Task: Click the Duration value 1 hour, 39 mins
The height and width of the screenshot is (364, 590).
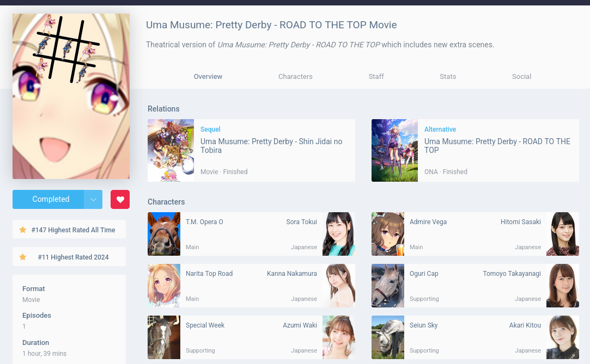Action: coord(45,354)
